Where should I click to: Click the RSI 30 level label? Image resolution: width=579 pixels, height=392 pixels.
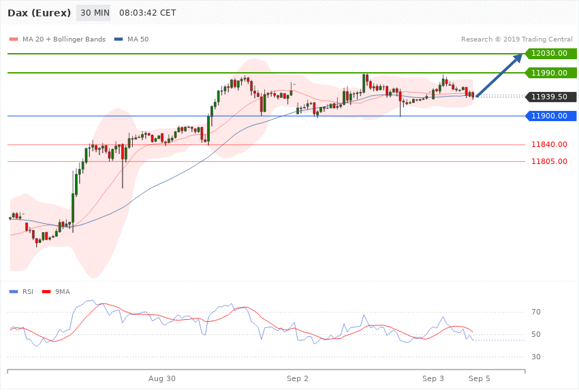(x=536, y=357)
